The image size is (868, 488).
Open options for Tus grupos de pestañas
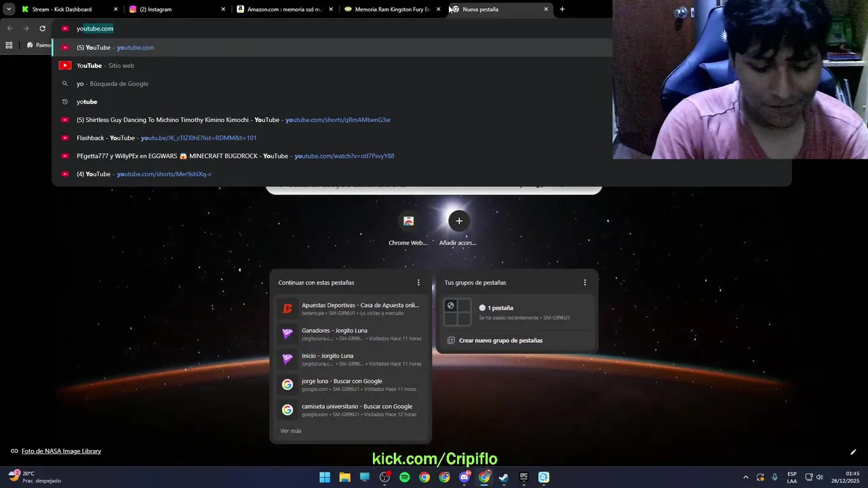585,283
